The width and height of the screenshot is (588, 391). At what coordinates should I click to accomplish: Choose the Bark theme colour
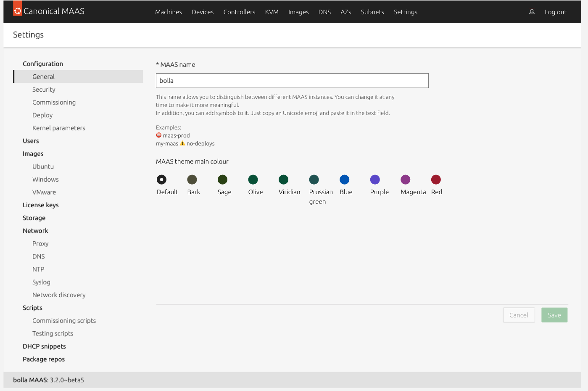click(192, 180)
